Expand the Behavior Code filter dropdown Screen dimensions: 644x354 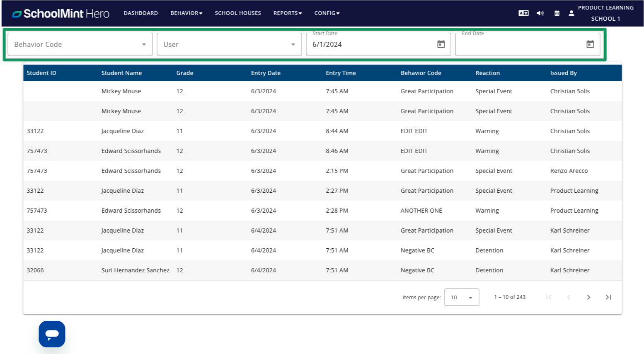click(80, 44)
